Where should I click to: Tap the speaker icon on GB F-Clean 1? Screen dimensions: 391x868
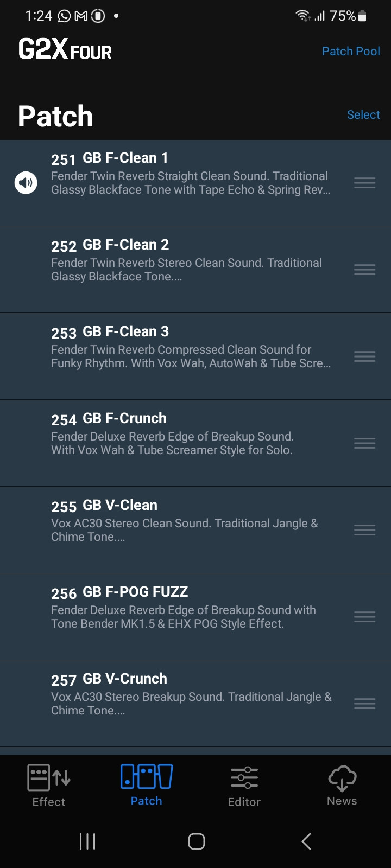26,183
